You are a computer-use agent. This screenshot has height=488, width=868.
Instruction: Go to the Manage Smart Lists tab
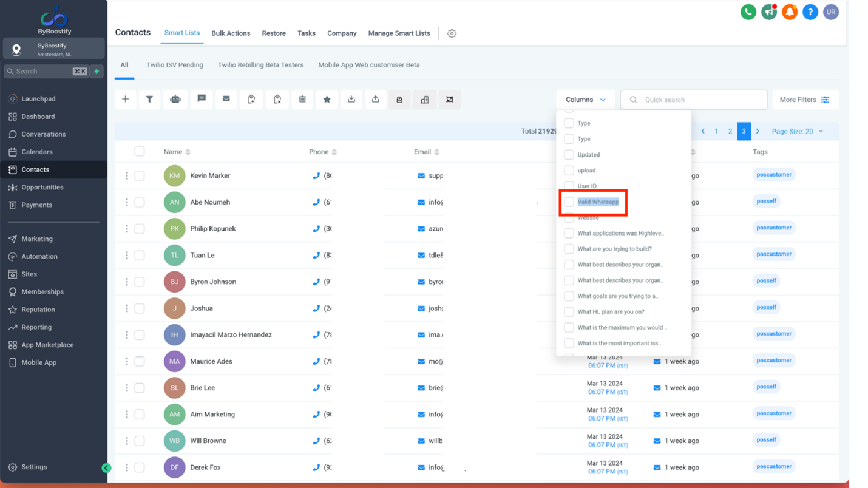399,33
